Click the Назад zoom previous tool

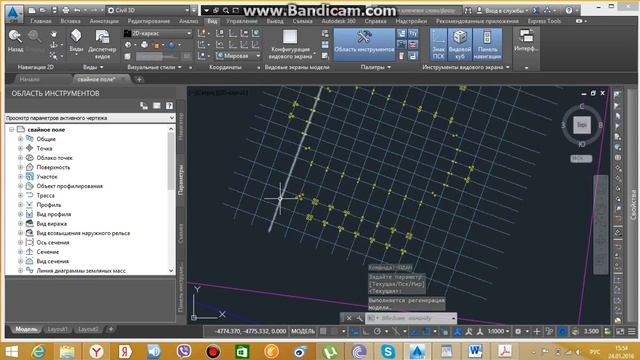(x=15, y=41)
